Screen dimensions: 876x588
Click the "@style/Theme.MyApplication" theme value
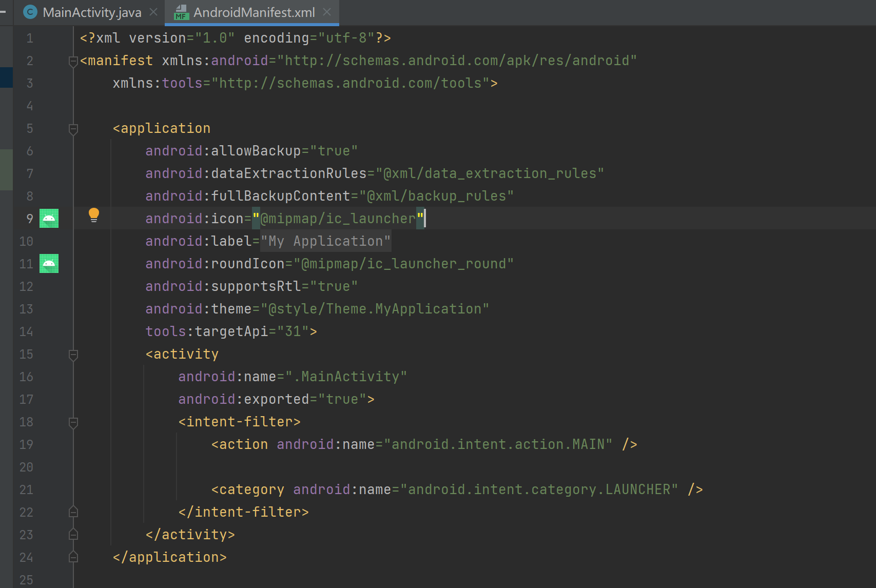pyautogui.click(x=375, y=309)
